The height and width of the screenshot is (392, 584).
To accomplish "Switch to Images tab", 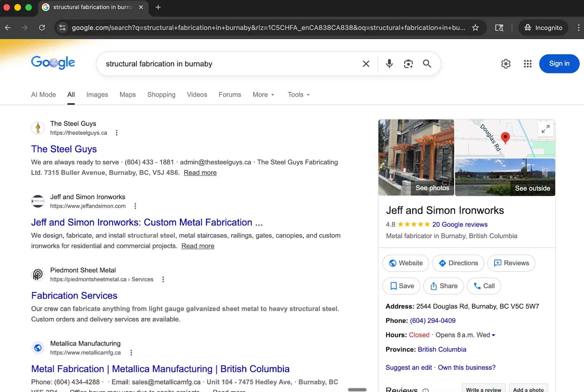I will [x=97, y=95].
